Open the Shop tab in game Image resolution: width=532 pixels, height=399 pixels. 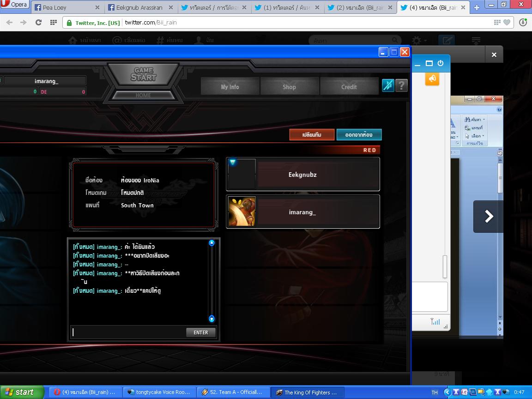point(290,86)
